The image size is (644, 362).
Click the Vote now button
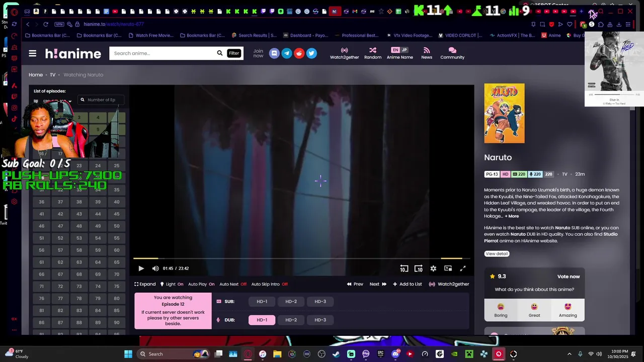pyautogui.click(x=569, y=277)
